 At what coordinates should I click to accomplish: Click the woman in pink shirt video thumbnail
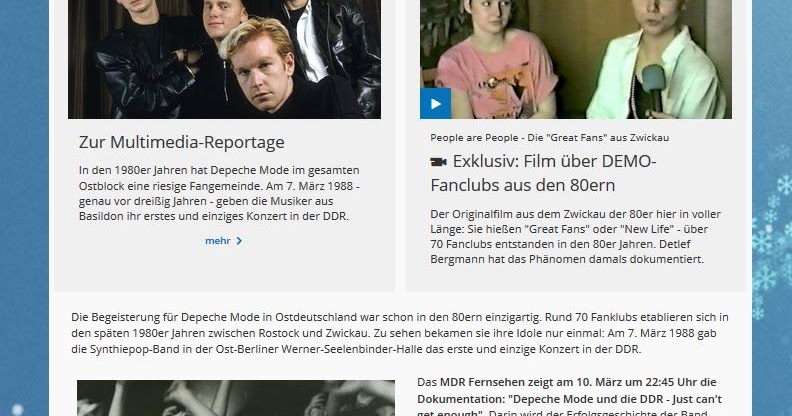pos(495,59)
